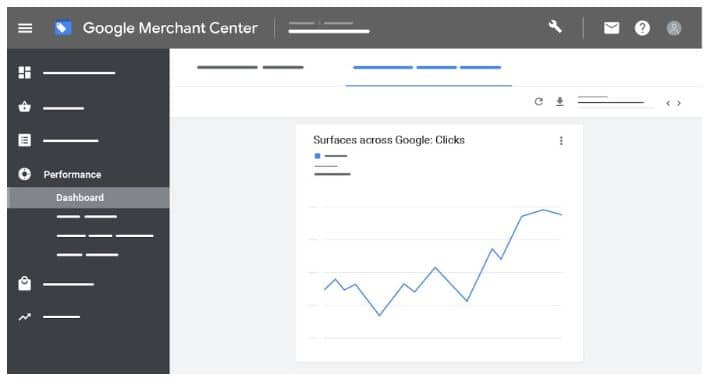Go to the previous date period

[668, 103]
